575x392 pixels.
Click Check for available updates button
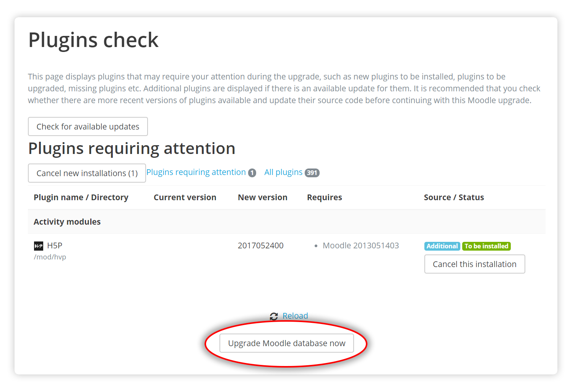(88, 126)
